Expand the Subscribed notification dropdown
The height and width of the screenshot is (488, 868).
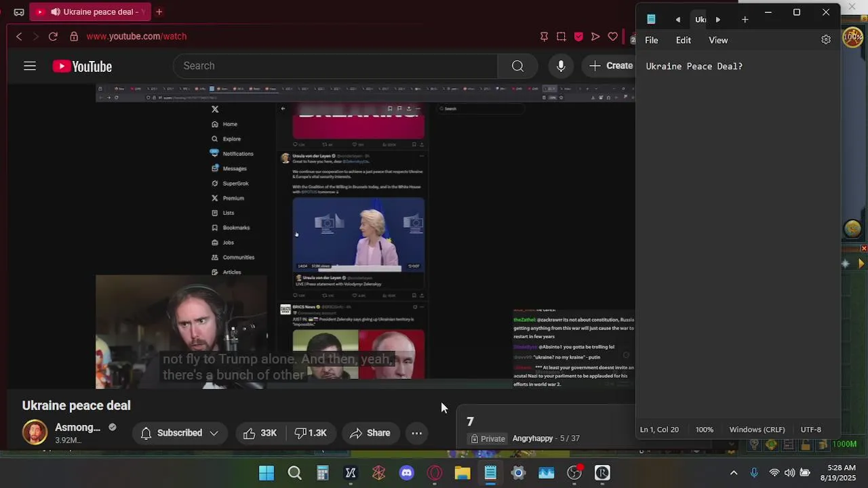180,433
